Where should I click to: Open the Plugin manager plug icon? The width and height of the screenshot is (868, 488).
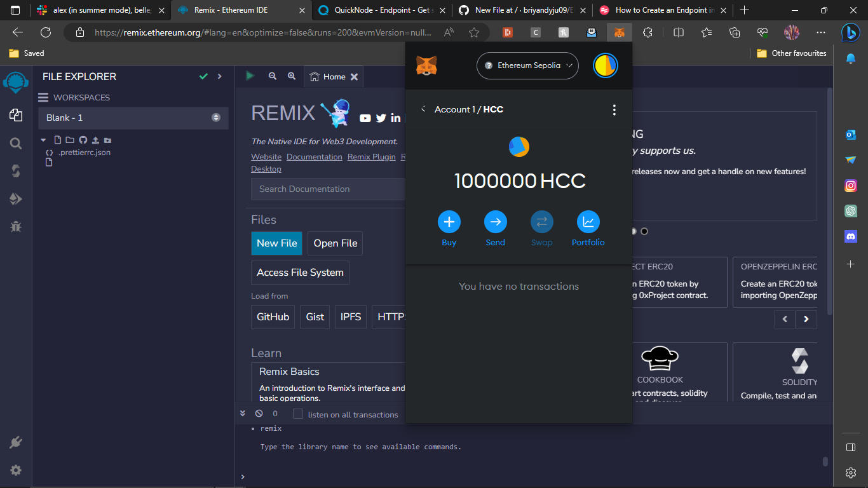tap(16, 443)
